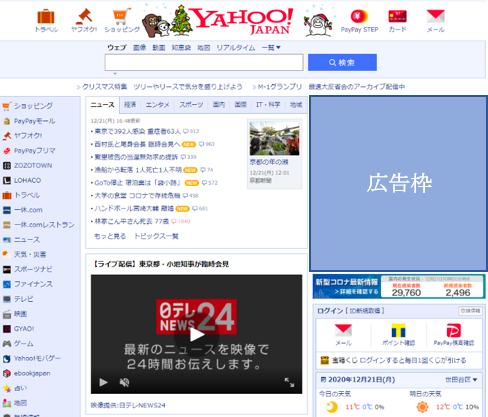Open 占い in left sidebar

pos(20,388)
